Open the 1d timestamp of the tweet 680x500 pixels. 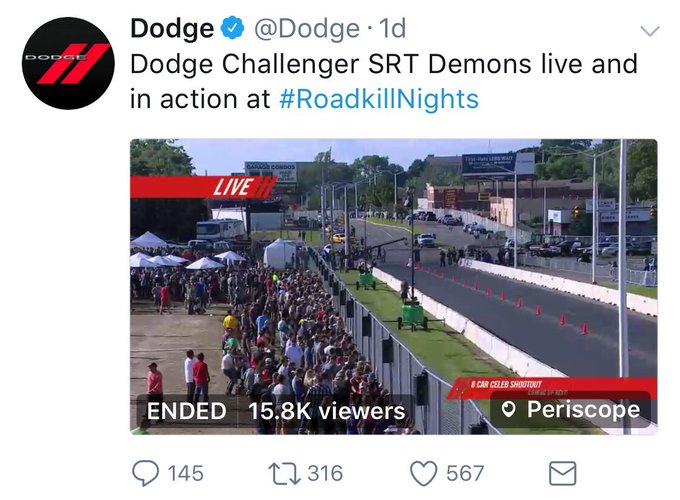pos(392,29)
